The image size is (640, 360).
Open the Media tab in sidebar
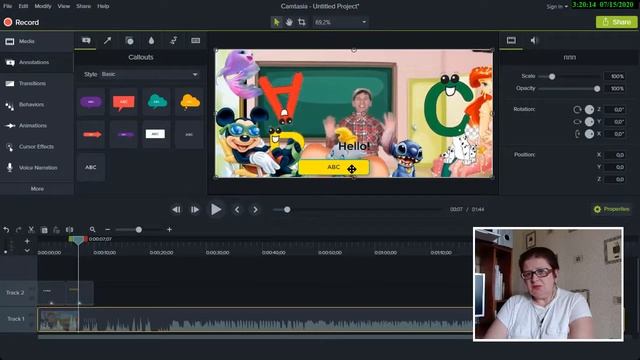pyautogui.click(x=37, y=41)
